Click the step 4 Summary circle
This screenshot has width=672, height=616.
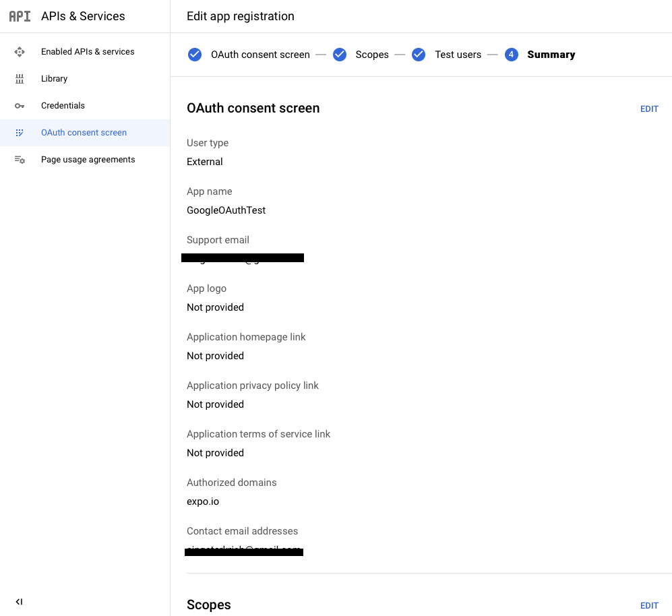512,55
